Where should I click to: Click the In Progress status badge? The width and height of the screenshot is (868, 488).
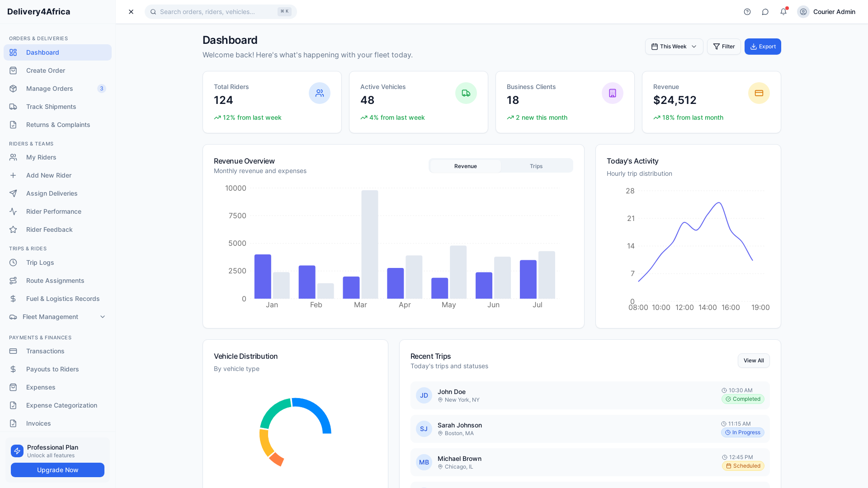coord(742,432)
